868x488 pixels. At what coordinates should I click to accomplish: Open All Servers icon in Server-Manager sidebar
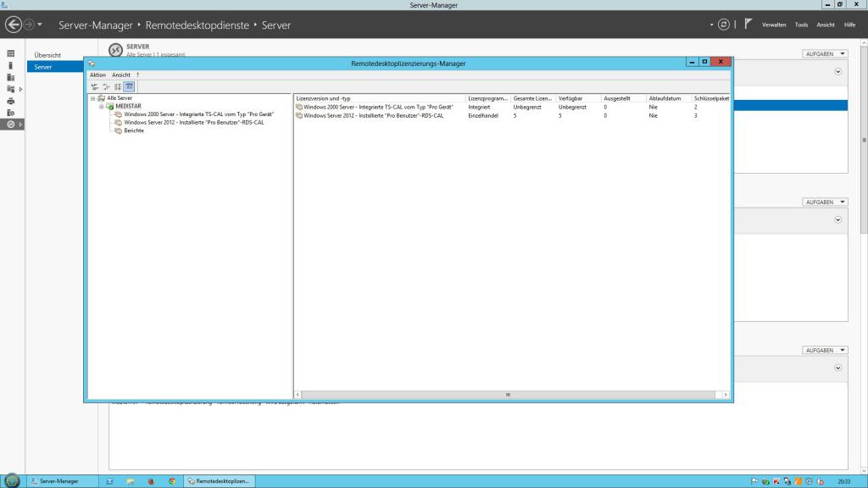click(x=10, y=77)
